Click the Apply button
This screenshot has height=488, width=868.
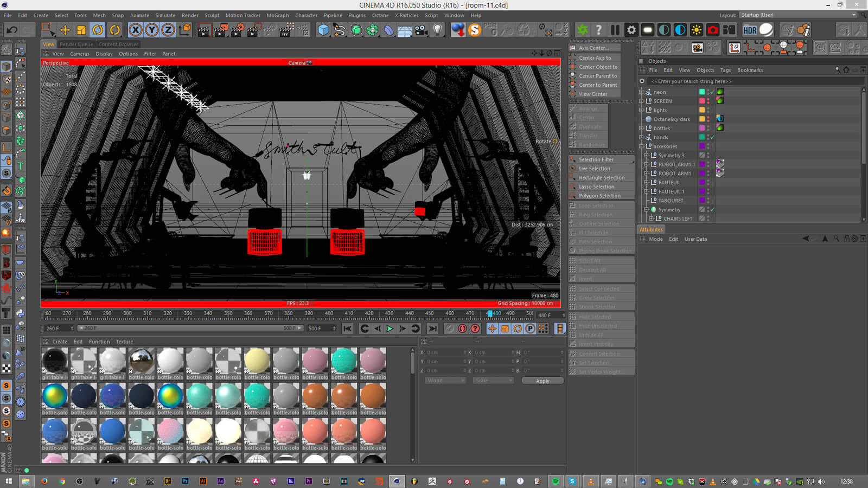pyautogui.click(x=542, y=381)
